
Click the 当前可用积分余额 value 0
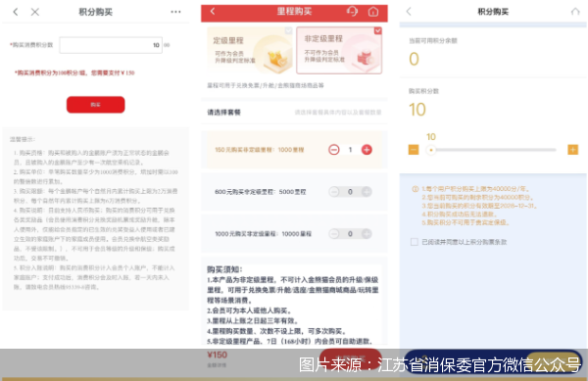[414, 59]
